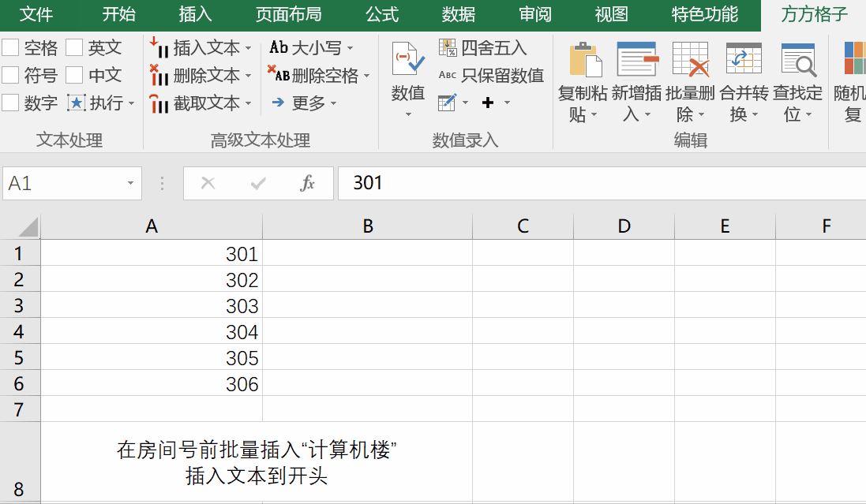Open the 插入文本 dropdown arrow
The width and height of the screenshot is (866, 504).
(248, 49)
